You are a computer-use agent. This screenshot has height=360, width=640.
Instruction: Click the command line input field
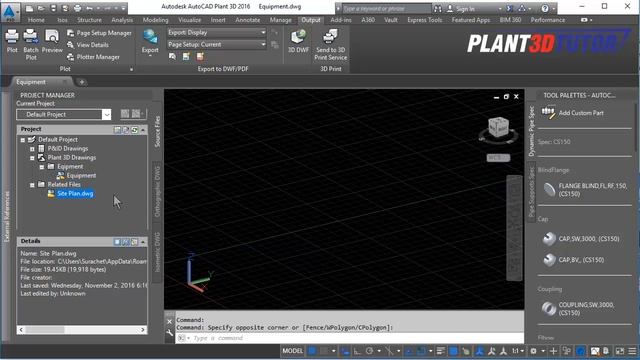pos(349,338)
